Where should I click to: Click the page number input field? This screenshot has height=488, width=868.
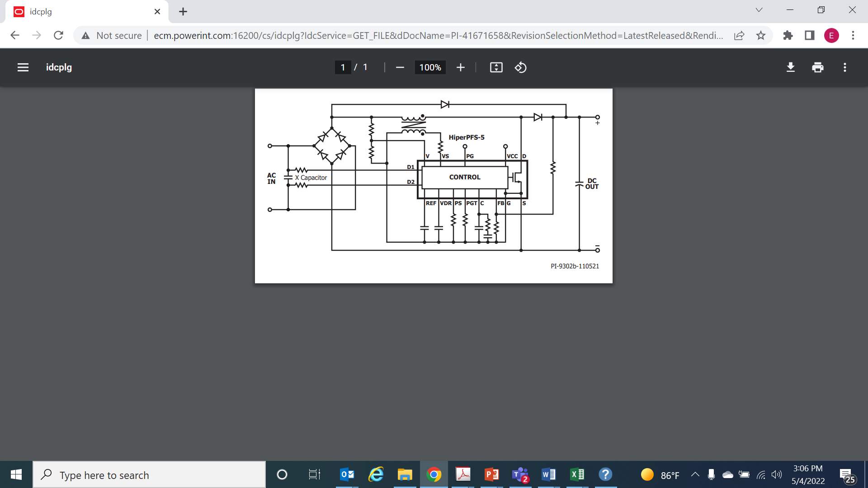click(x=343, y=67)
